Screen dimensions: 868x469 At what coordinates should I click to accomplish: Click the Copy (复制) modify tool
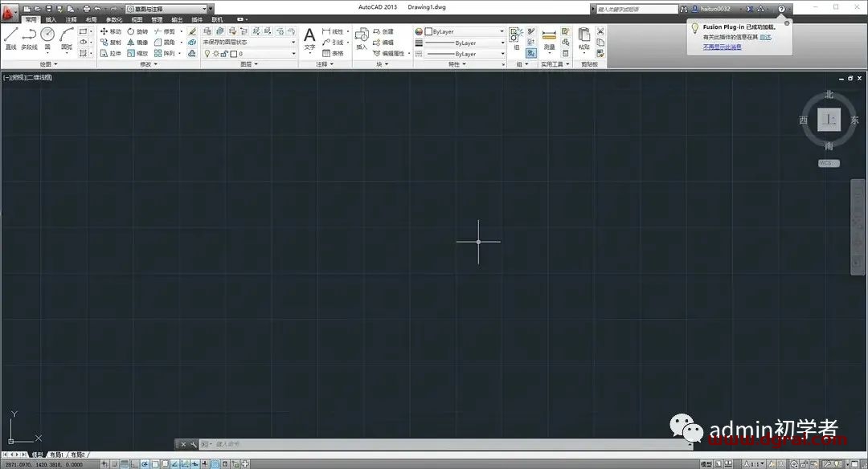[x=111, y=43]
